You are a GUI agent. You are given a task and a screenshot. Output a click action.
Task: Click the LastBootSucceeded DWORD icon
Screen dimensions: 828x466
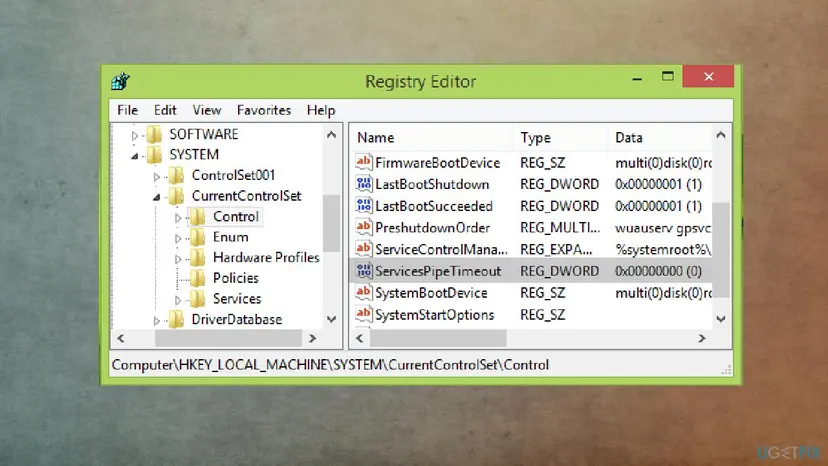click(x=363, y=206)
